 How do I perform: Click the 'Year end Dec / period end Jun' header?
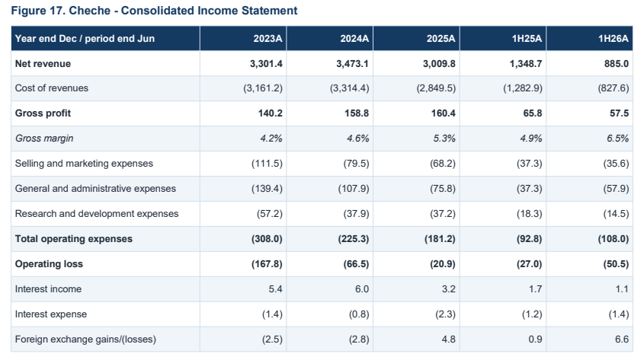(85, 39)
